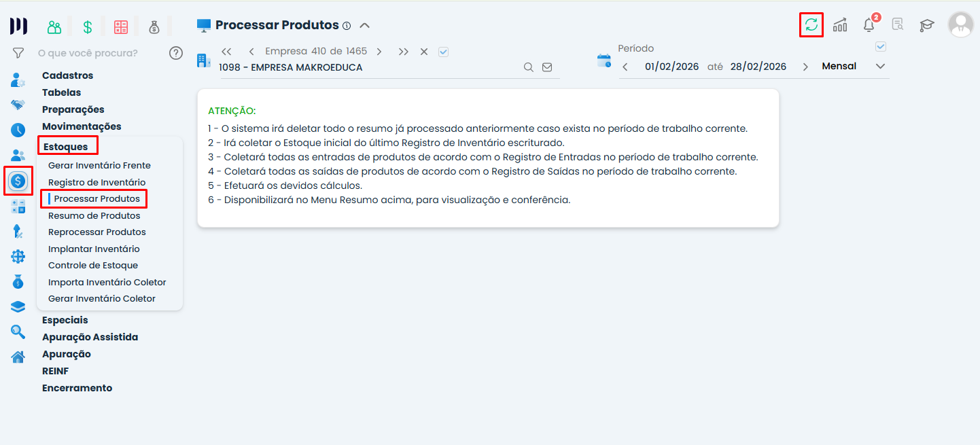Viewport: 980px width, 445px height.
Task: Open Controle de Estoque
Action: (93, 265)
